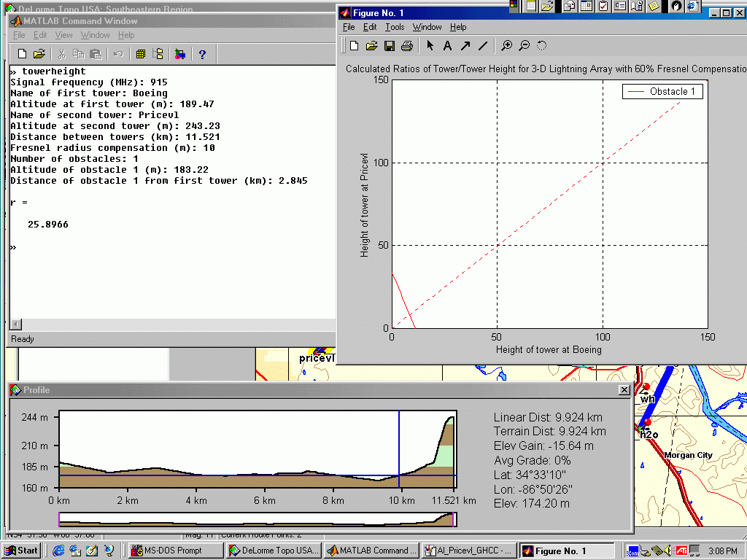The image size is (747, 560).
Task: Click the blue question mark Help icon
Action: 202,54
